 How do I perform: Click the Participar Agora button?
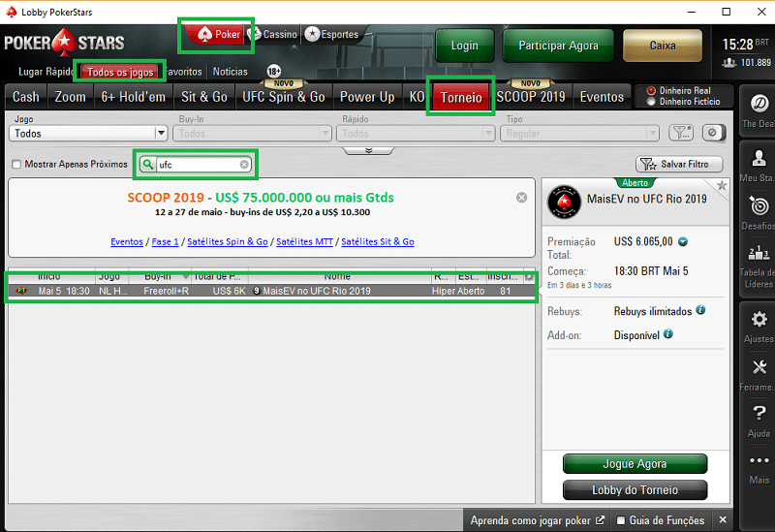[558, 46]
